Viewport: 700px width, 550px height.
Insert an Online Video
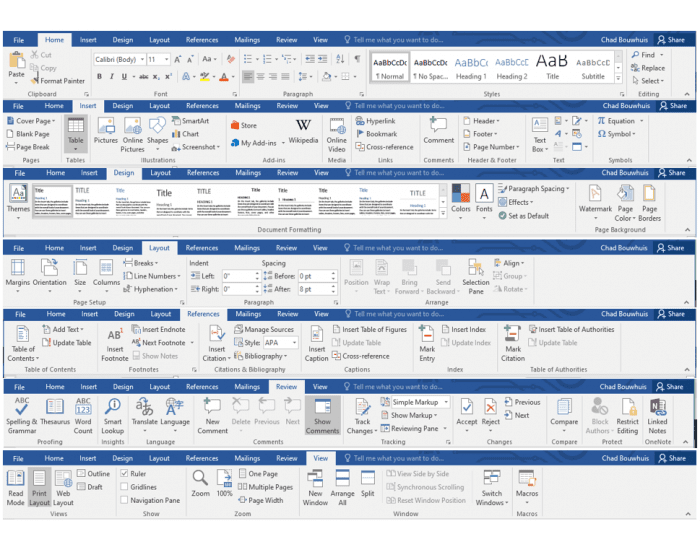click(337, 135)
